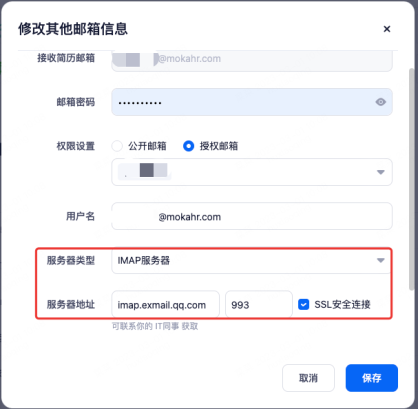This screenshot has width=419, height=410.
Task: Expand the 服务器类型 dropdown arrow
Action: (381, 260)
